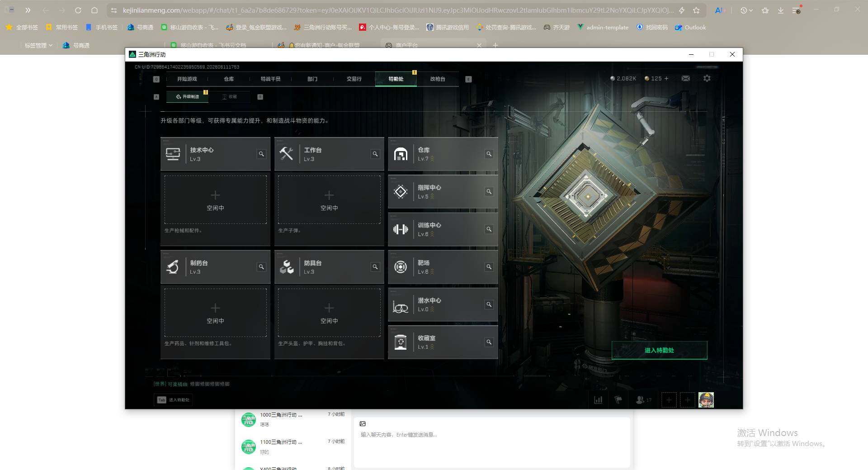Open the 防具台 Lv.3 card

329,267
